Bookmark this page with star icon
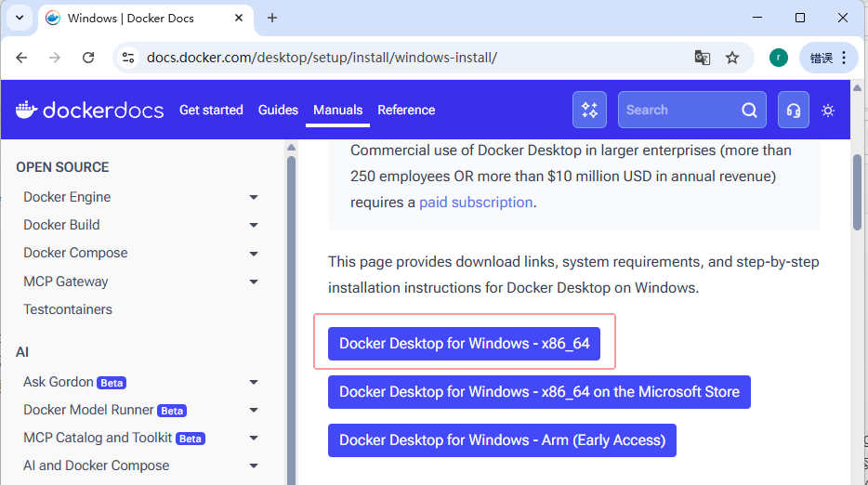The height and width of the screenshot is (485, 868). pos(732,58)
